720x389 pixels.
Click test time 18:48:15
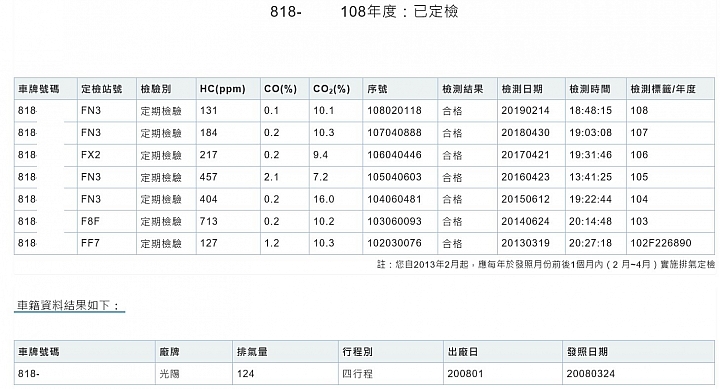tap(591, 111)
